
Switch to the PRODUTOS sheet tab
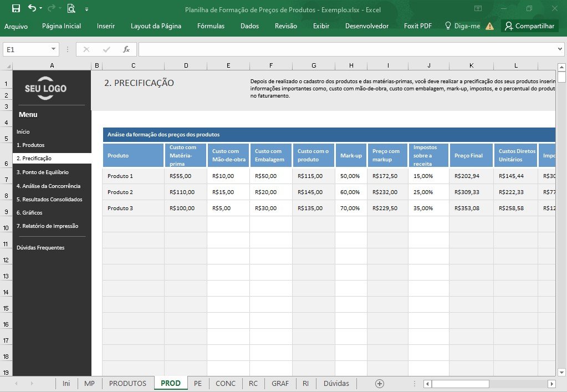point(127,383)
